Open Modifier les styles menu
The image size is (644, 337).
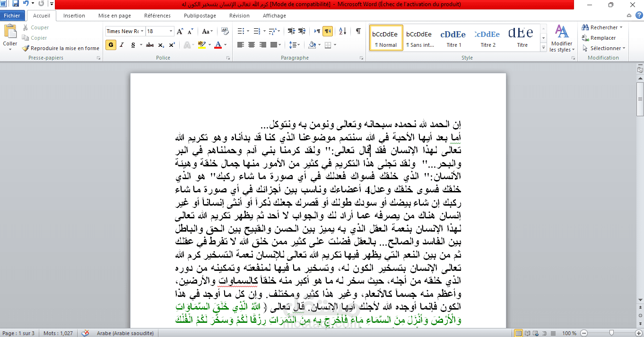(562, 38)
